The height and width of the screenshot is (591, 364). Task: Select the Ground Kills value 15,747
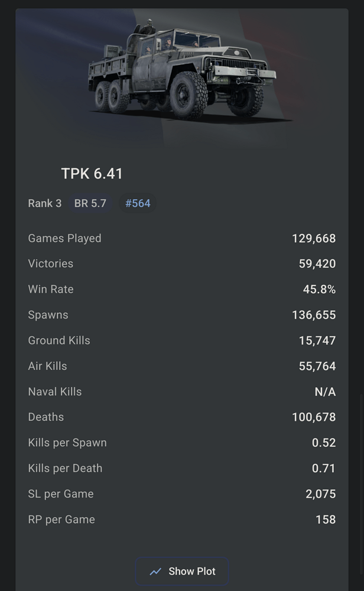click(317, 340)
